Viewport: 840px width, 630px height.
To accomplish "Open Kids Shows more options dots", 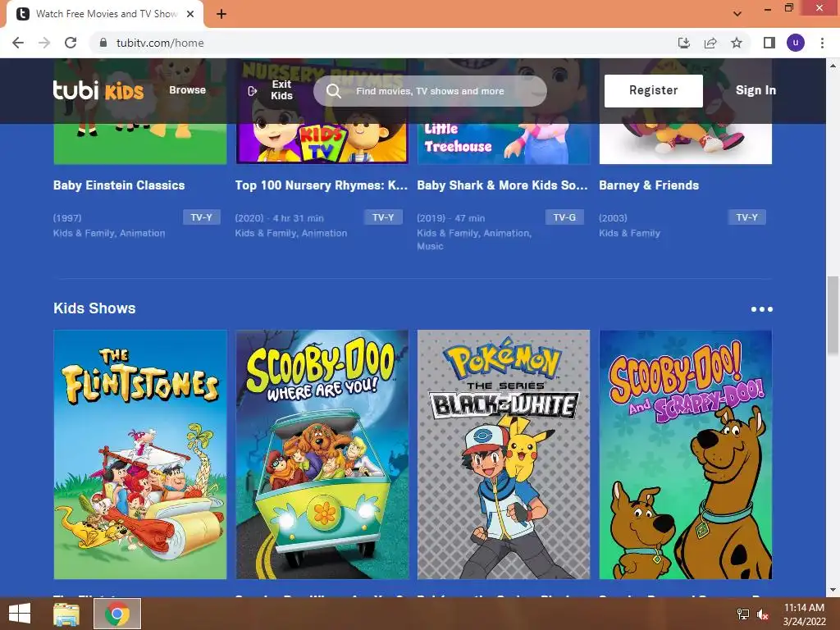I will point(762,309).
